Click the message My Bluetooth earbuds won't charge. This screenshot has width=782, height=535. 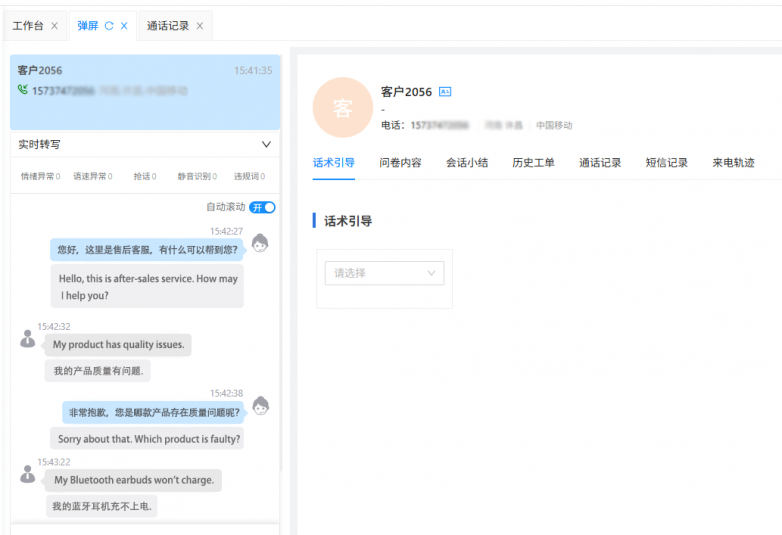(x=133, y=480)
